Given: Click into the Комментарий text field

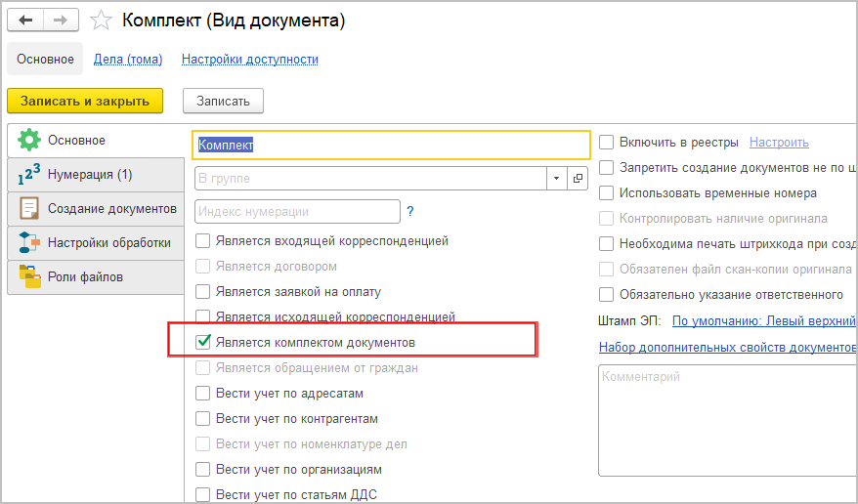Looking at the screenshot, I should point(723,420).
